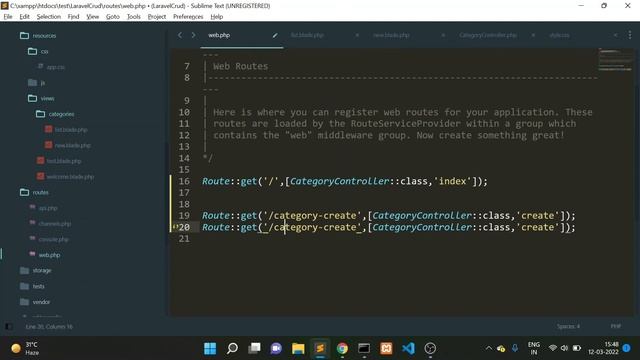Switch to the new.blade.php tab
The image size is (640, 360).
[391, 36]
